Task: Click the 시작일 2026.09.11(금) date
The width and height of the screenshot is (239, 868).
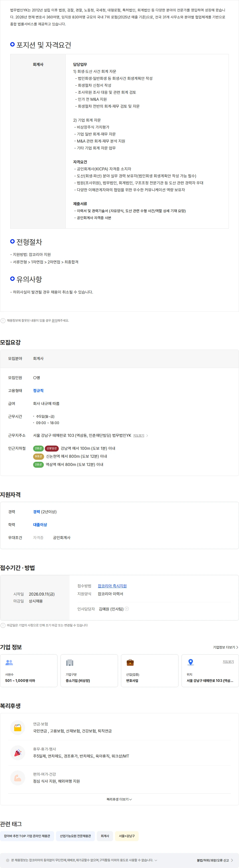Action: (x=42, y=594)
